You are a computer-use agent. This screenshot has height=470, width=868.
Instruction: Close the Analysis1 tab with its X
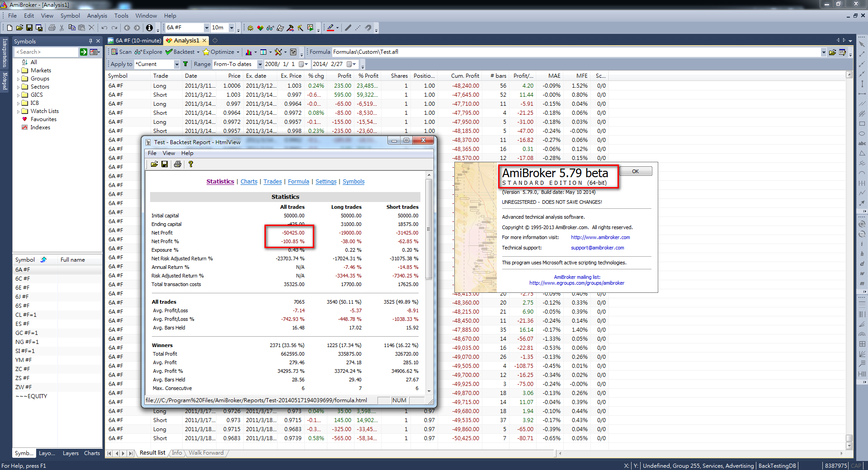[x=204, y=41]
